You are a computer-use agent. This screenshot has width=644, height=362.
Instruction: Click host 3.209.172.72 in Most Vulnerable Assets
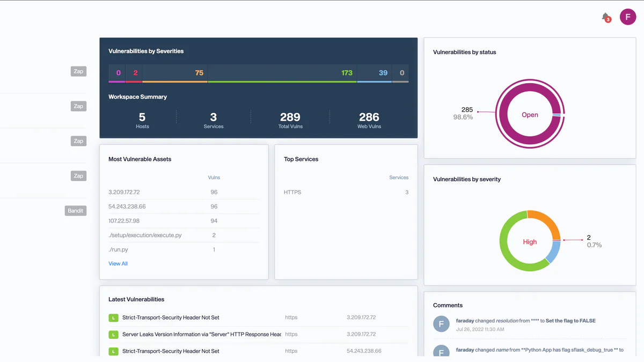(x=125, y=192)
